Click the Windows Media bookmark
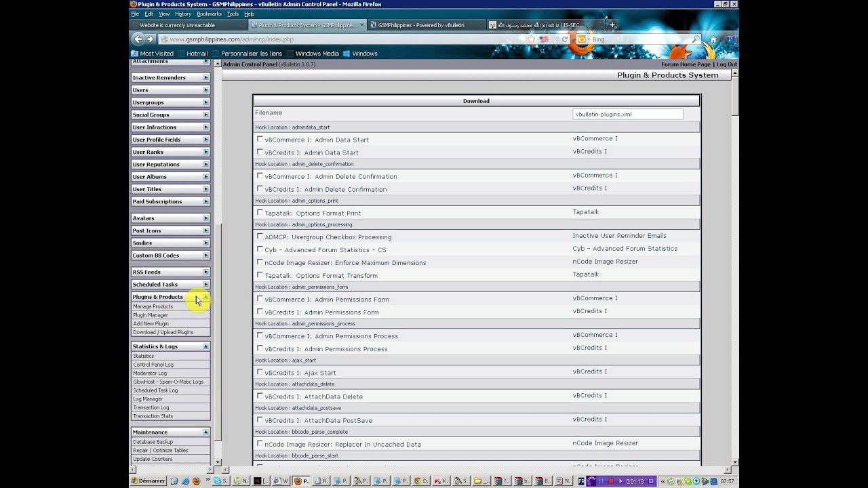 (x=312, y=54)
